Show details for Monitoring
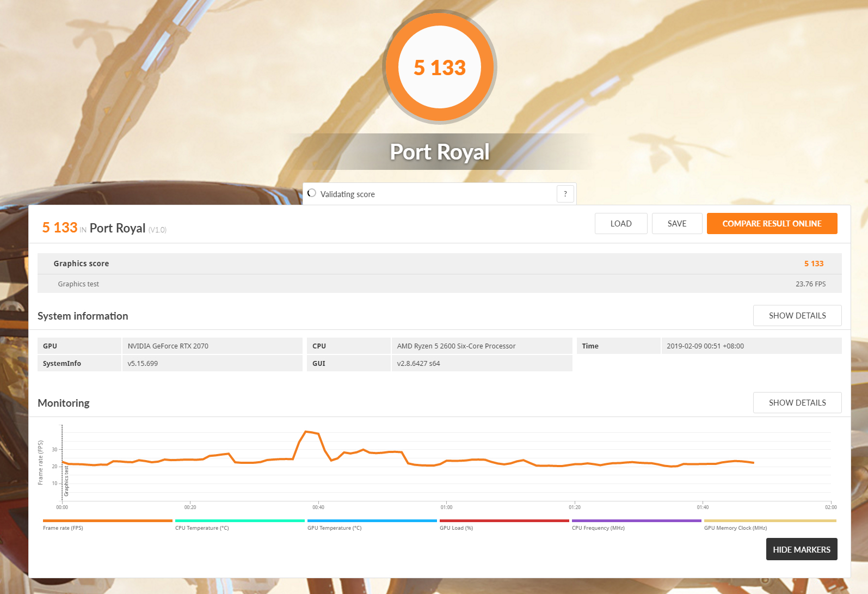The width and height of the screenshot is (868, 594). pos(797,403)
